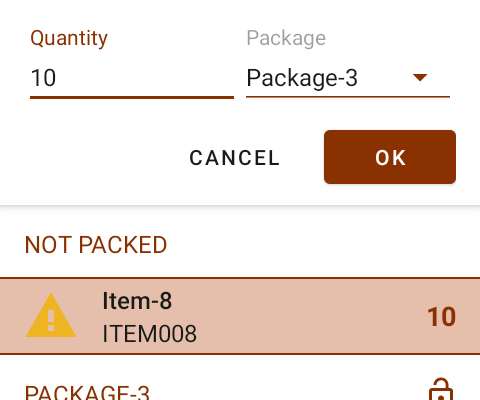This screenshot has width=480, height=400.
Task: Click the PACKAGE-3 section header
Action: [87, 392]
